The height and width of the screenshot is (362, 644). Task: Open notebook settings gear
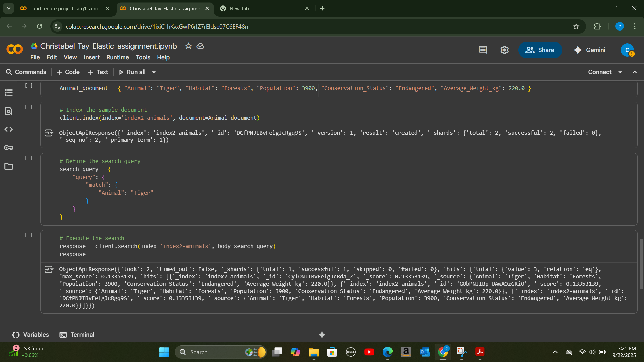coord(504,50)
